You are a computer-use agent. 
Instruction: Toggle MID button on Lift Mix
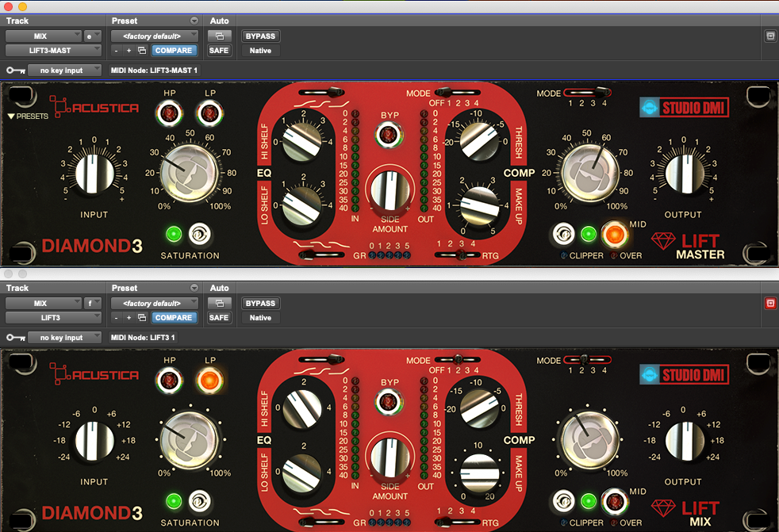pyautogui.click(x=614, y=501)
